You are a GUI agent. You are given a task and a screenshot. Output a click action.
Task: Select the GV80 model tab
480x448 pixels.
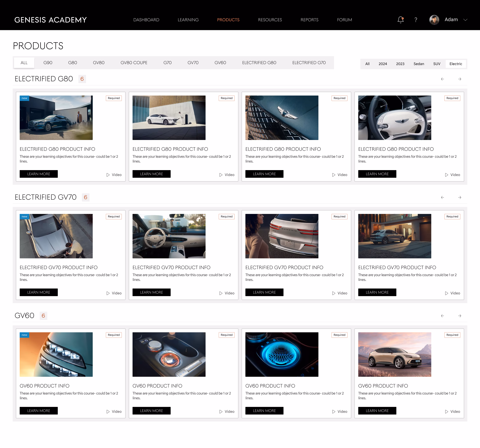coord(99,63)
